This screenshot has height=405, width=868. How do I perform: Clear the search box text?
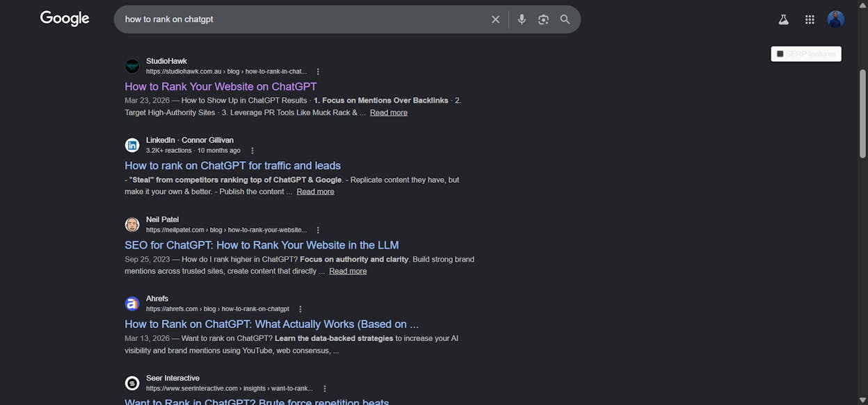click(x=495, y=19)
